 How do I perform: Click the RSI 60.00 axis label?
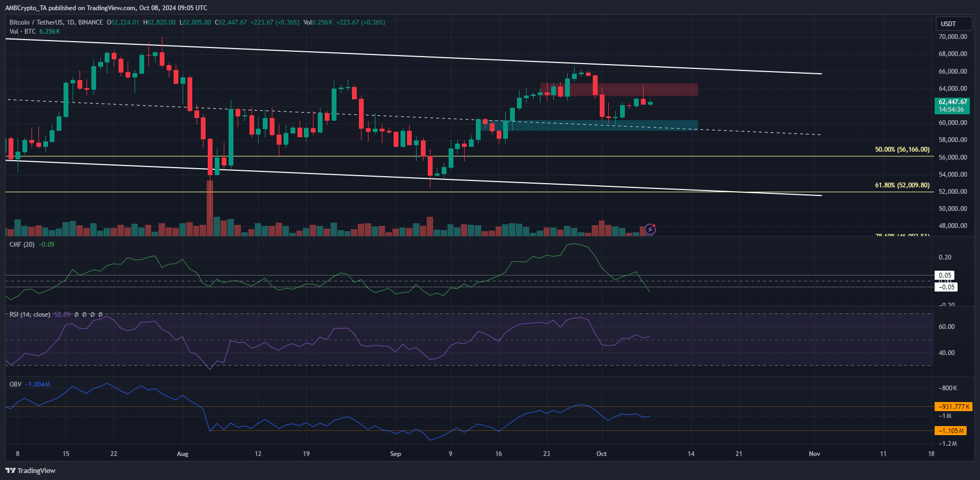point(946,327)
